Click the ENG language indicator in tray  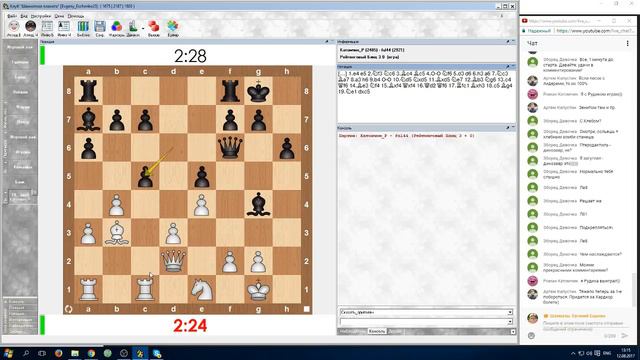[x=607, y=353]
